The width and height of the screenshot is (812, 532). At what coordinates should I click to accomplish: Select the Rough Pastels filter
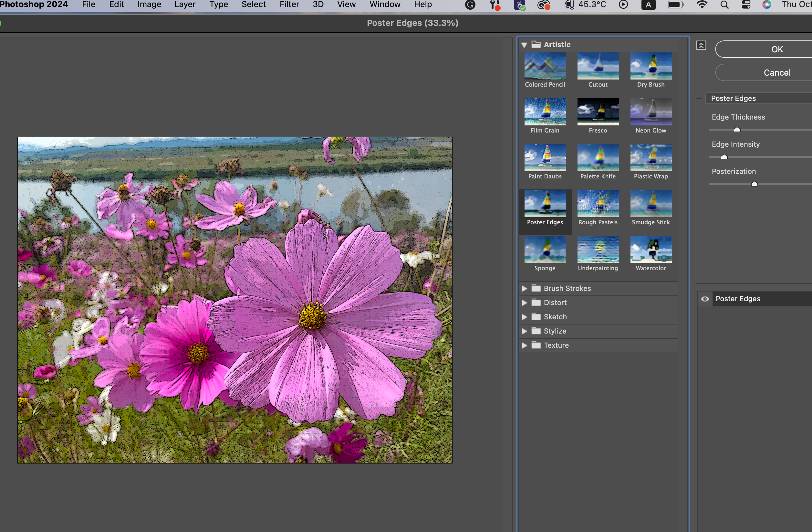coord(598,204)
